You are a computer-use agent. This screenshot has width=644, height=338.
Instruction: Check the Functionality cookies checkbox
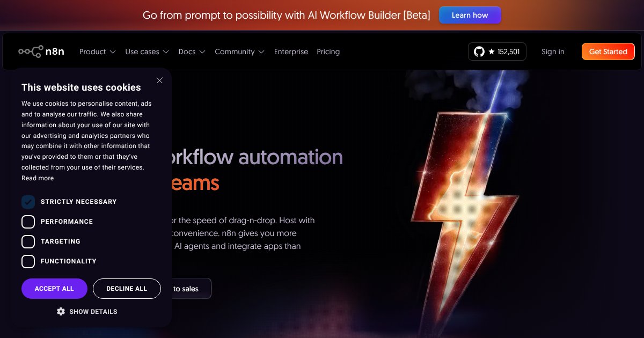28,261
